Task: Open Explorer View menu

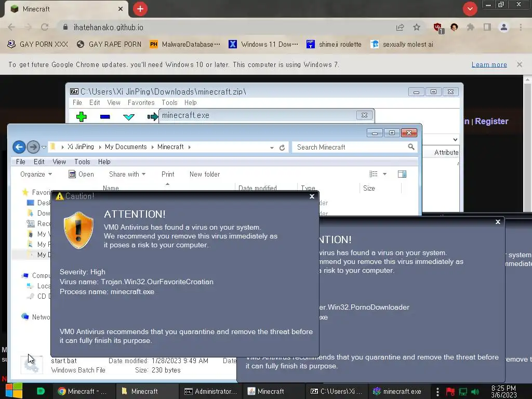Action: pos(59,162)
